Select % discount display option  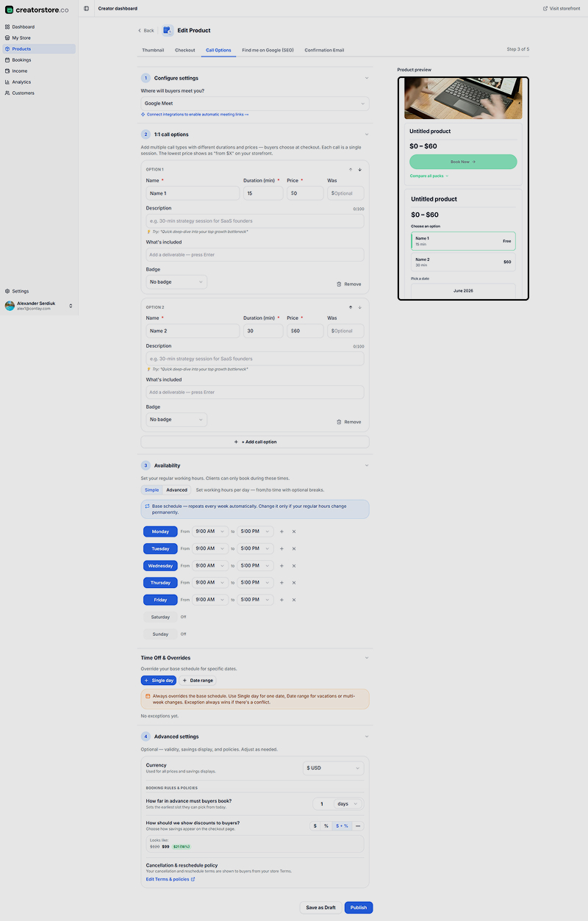[x=326, y=826]
